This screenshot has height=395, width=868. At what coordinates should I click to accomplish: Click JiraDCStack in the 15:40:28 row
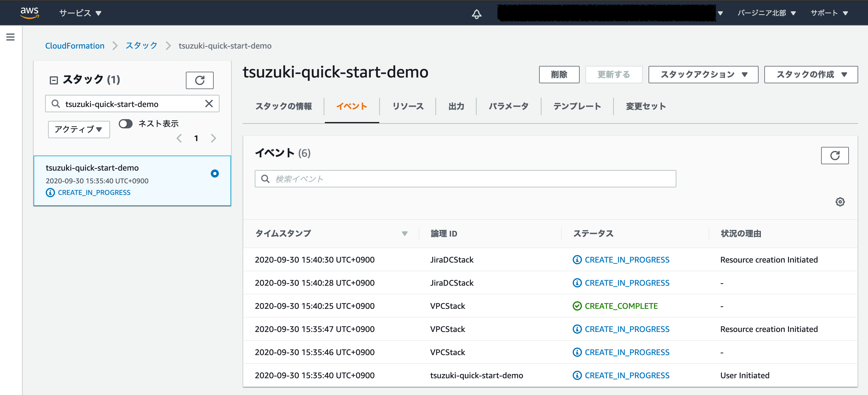[x=452, y=283]
